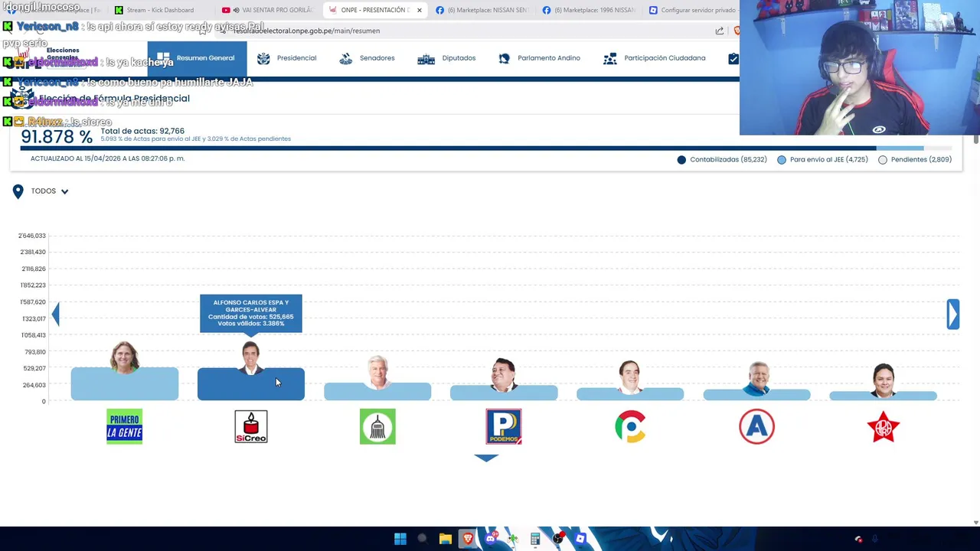
Task: Select the green broom party logo
Action: pyautogui.click(x=377, y=426)
